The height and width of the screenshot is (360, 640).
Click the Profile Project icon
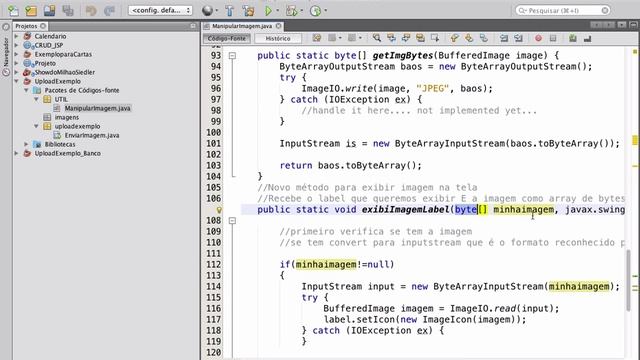point(316,11)
